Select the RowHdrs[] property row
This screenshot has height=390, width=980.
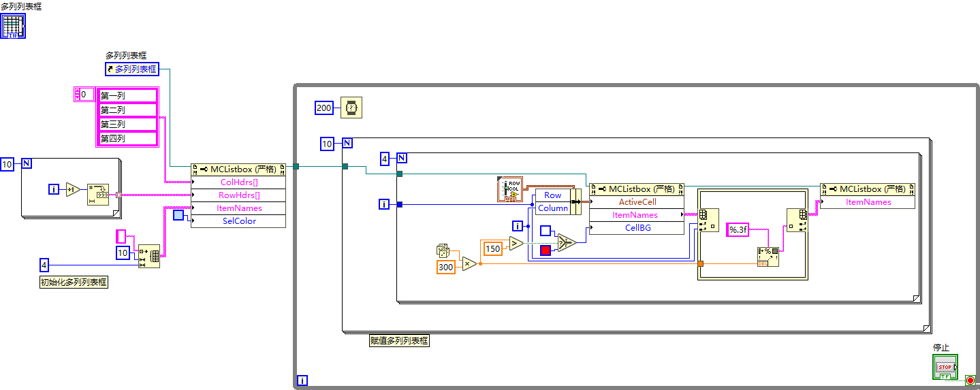pos(238,195)
